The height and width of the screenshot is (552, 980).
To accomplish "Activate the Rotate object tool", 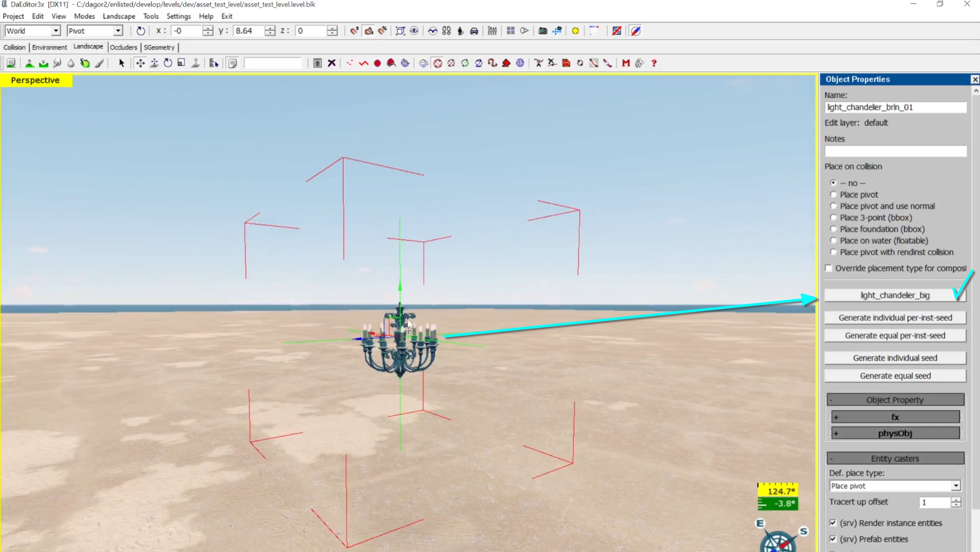I will click(168, 63).
